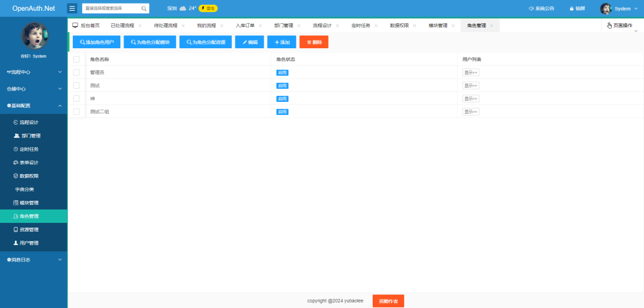The width and height of the screenshot is (644, 308).
Task: Click the top search input field
Action: point(112,9)
